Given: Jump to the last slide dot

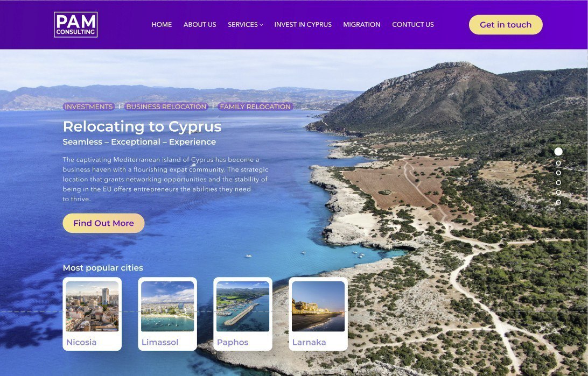Looking at the screenshot, I should (x=558, y=202).
